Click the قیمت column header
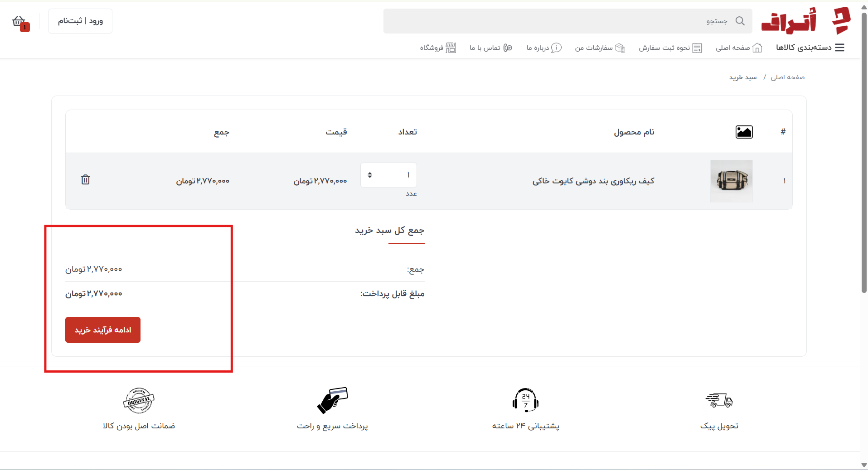Screen dimensions: 868x470 [x=336, y=132]
